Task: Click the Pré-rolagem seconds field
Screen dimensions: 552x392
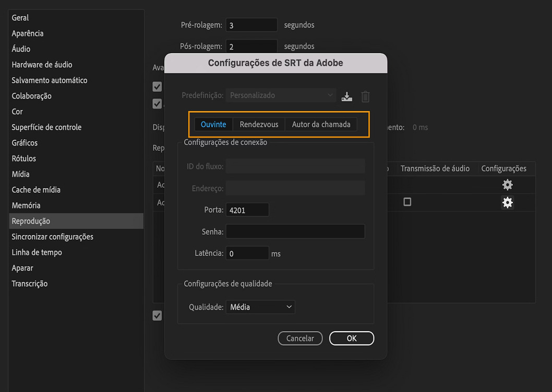Action: tap(251, 25)
